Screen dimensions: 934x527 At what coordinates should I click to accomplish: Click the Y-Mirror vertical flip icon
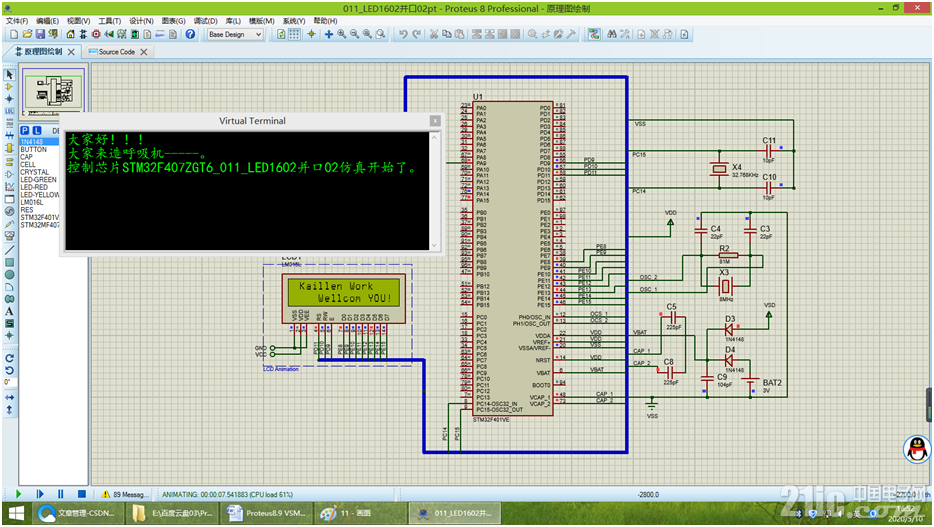point(10,410)
